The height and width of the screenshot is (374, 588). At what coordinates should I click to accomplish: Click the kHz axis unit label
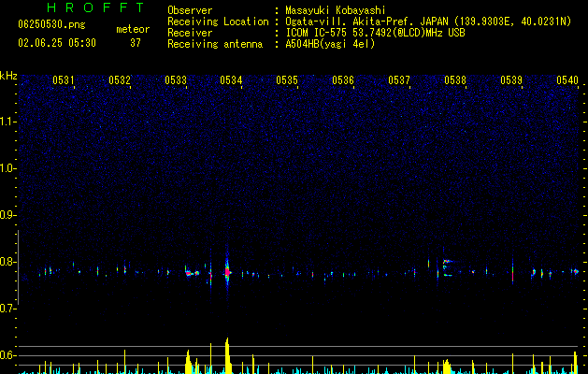pyautogui.click(x=8, y=76)
